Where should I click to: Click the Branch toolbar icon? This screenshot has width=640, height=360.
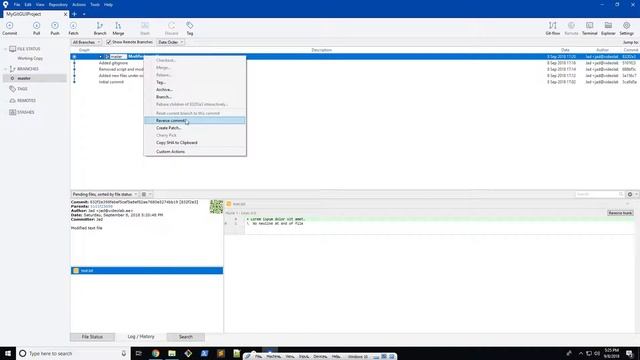100,28
